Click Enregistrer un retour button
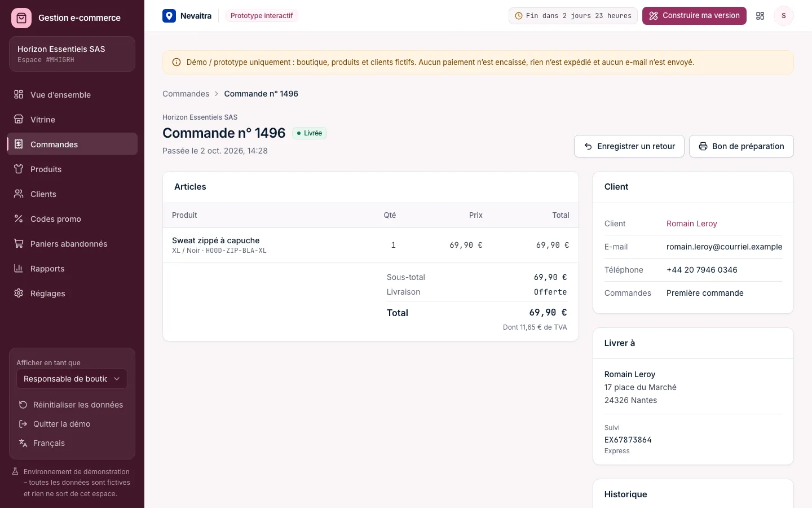This screenshot has height=508, width=812. 629,146
